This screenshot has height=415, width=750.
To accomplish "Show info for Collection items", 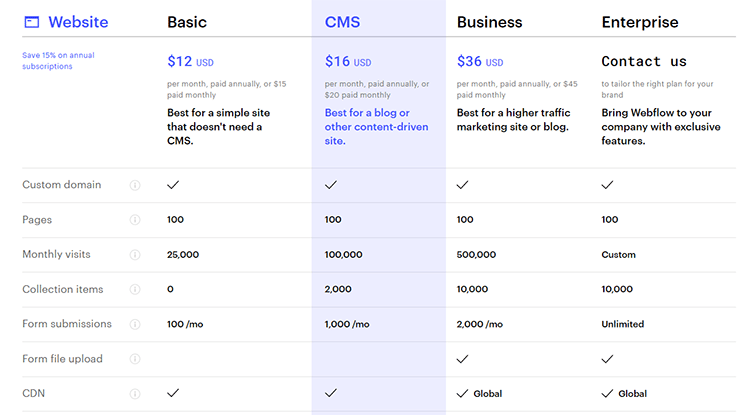I will (135, 290).
